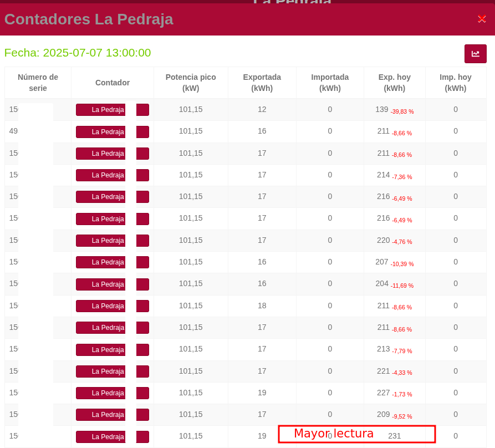This screenshot has height=448, width=495.
Task: Click the -39,83 % deviation value
Action: coord(402,111)
